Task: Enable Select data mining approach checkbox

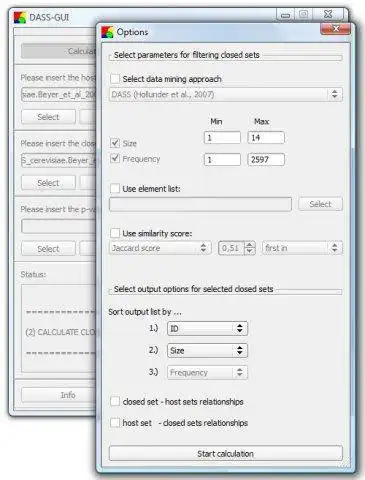Action: pyautogui.click(x=115, y=79)
